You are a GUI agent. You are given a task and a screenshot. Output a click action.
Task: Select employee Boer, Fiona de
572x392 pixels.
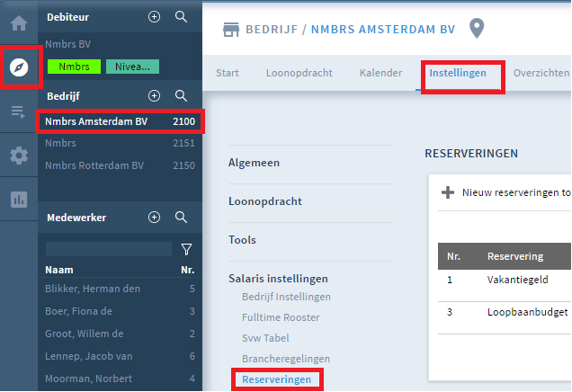point(120,311)
